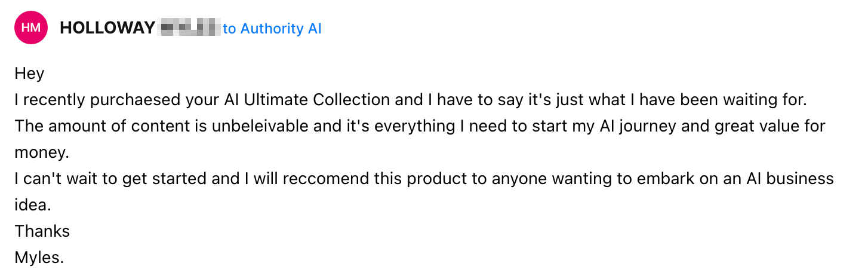Screen dimensions: 868x275
Task: Open the 'to Authority AI' recipient link
Action: tap(272, 28)
